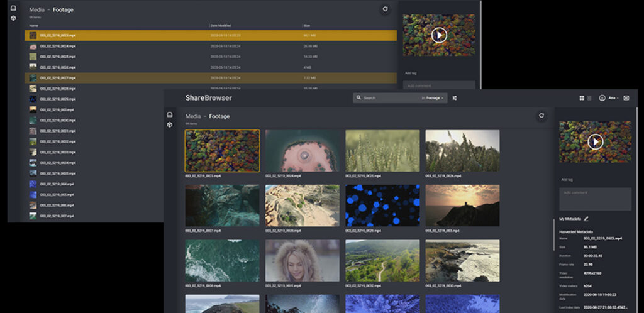Screen dimensions: 644x313
Task: Select the green valley road thumbnail 0032
Action: 382,260
